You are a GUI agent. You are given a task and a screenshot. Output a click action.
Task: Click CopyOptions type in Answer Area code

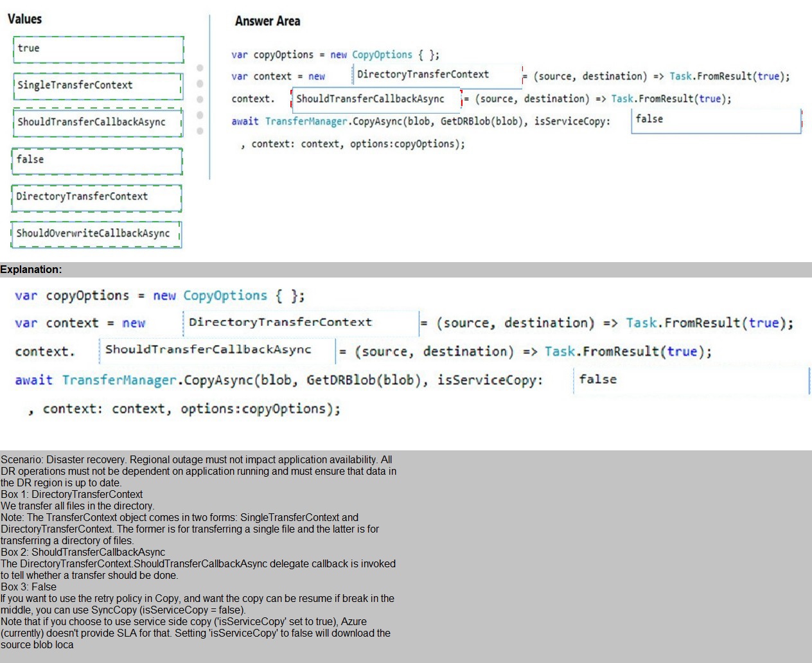(x=382, y=55)
